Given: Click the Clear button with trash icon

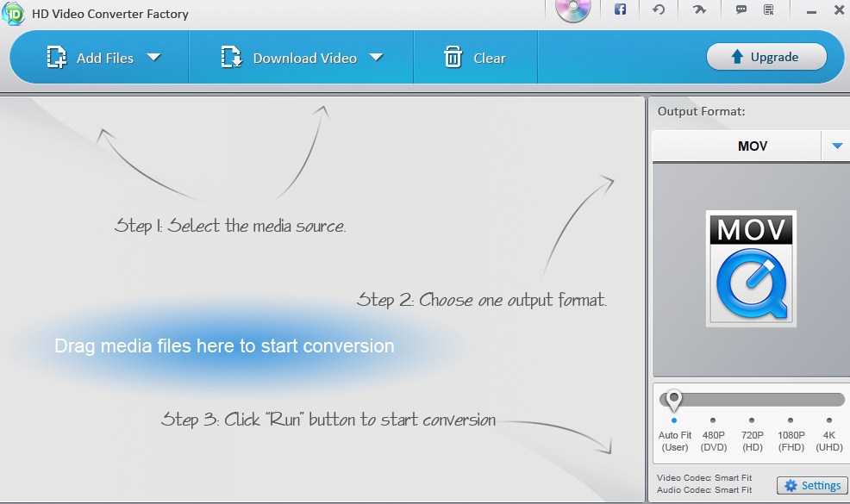Looking at the screenshot, I should tap(475, 58).
